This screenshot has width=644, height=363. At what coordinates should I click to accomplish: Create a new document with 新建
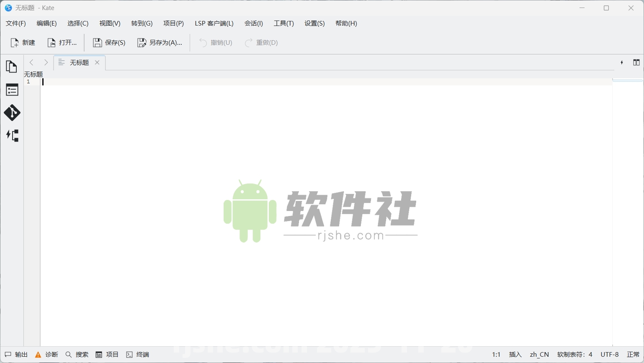pyautogui.click(x=22, y=42)
